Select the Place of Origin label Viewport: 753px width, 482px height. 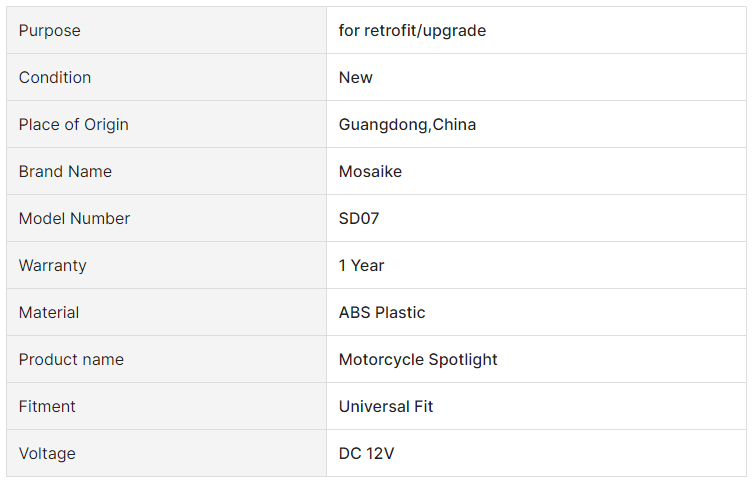pos(73,125)
